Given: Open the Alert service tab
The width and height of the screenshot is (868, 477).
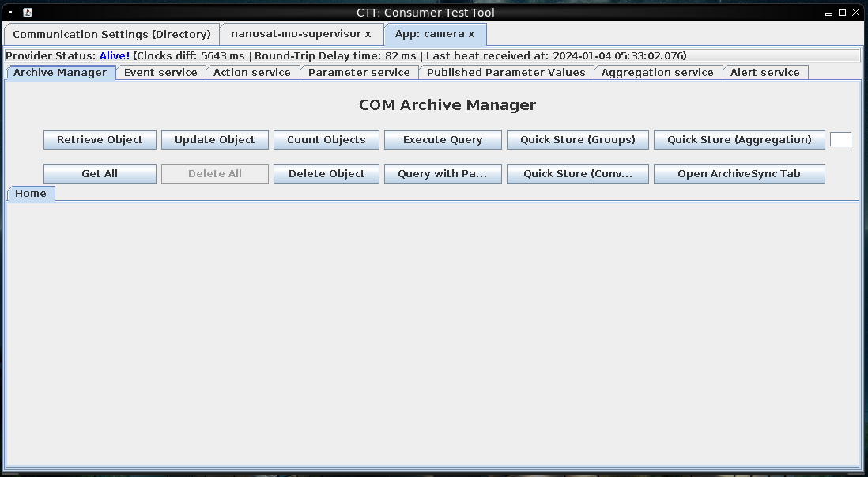Looking at the screenshot, I should 764,72.
